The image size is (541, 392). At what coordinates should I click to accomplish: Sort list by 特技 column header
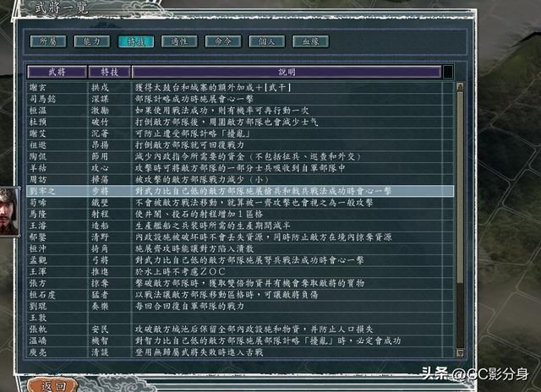108,72
